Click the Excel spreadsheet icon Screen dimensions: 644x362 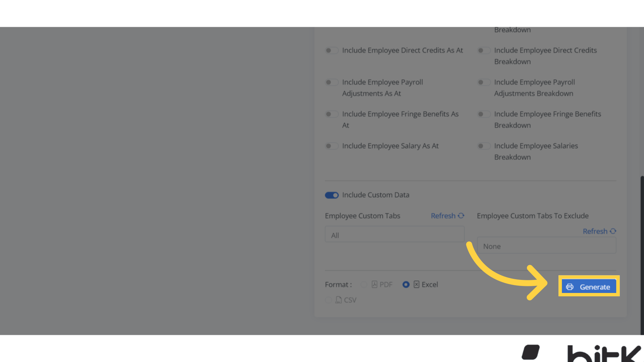click(417, 284)
